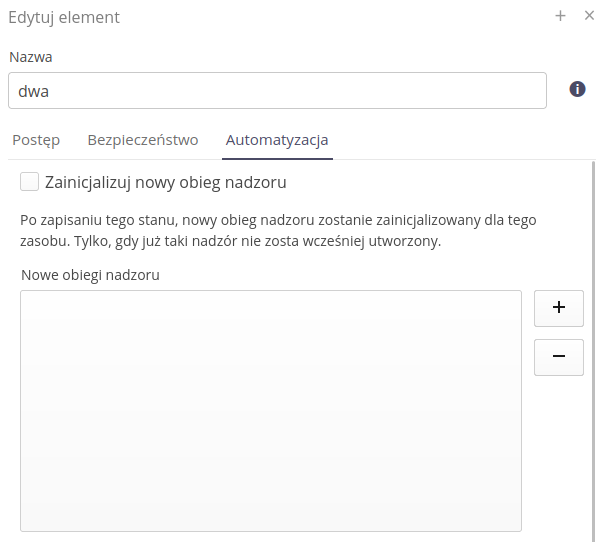Add a new obieg nadzoru with plus button
This screenshot has height=542, width=604.
point(558,309)
